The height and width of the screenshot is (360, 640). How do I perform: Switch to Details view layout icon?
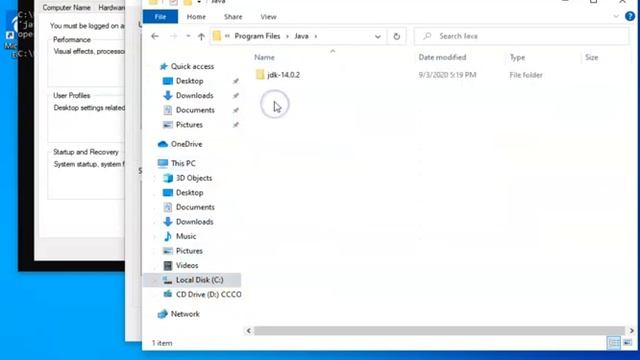click(x=613, y=343)
